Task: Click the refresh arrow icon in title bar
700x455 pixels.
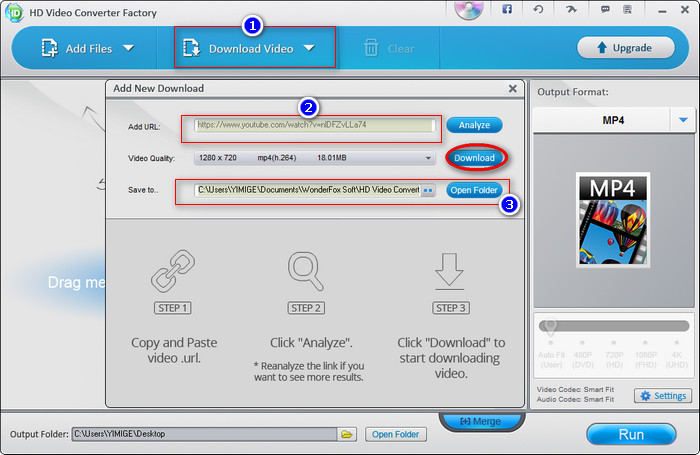Action: tap(538, 9)
